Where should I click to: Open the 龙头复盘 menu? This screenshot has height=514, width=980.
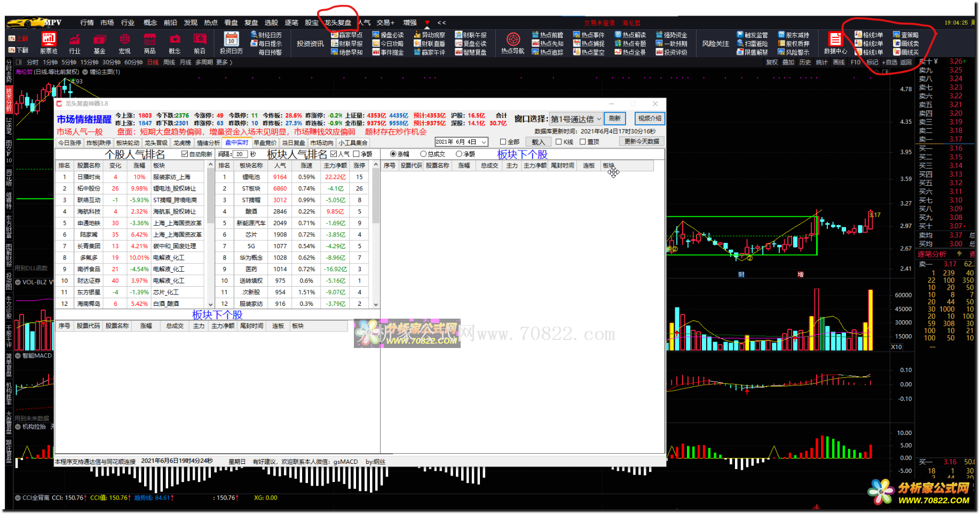coord(338,23)
